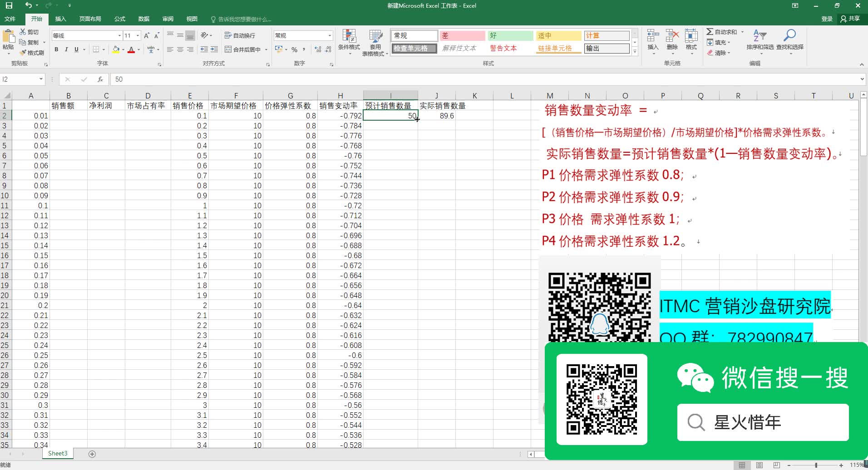Apply the Bad (差) cell style

click(463, 35)
